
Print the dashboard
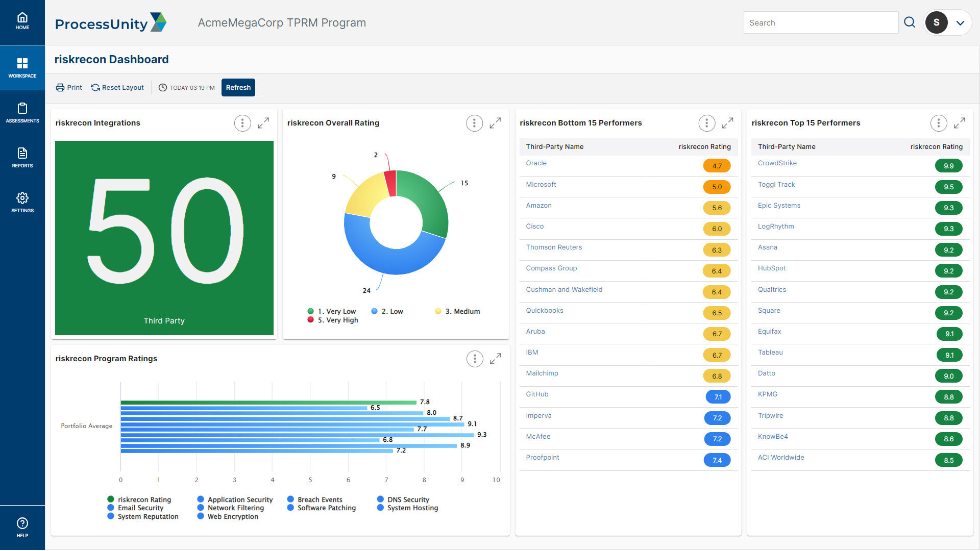coord(69,87)
